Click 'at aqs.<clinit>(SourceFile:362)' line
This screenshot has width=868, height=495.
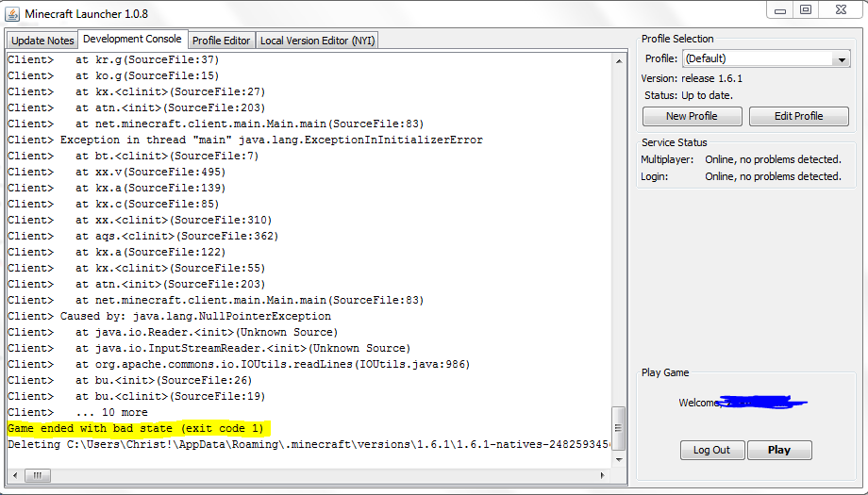click(142, 236)
